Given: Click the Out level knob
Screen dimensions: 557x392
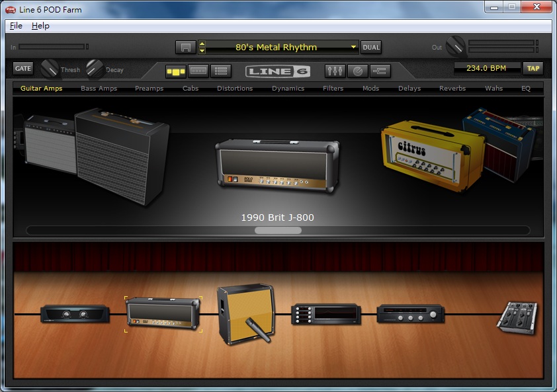Looking at the screenshot, I should tap(455, 46).
